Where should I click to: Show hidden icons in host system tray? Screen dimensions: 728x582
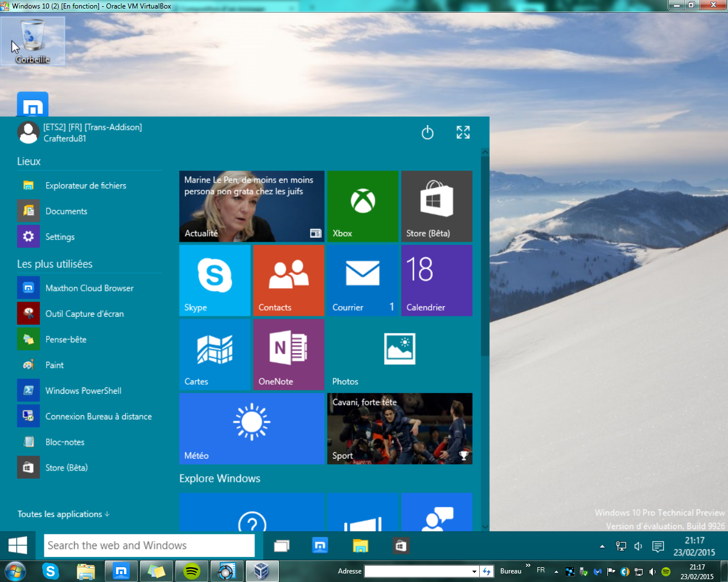tap(556, 572)
